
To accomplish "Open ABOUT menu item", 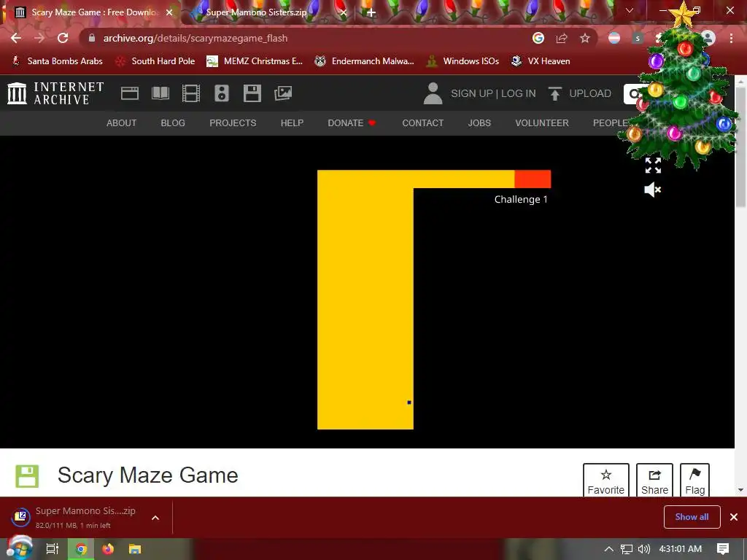I will pos(122,122).
